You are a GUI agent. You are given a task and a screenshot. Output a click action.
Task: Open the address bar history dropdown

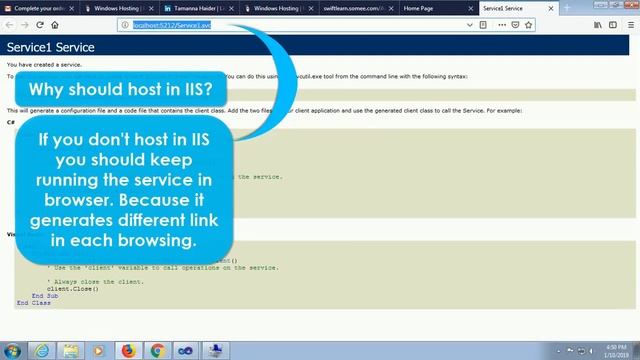pos(469,25)
